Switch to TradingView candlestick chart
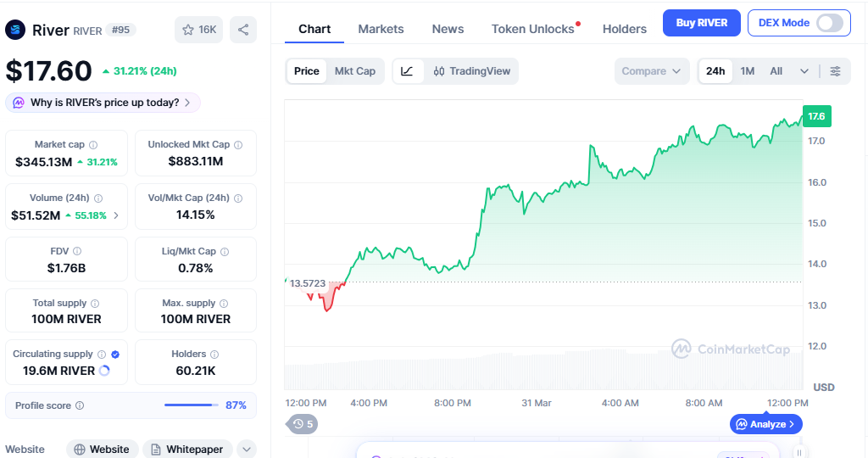 pyautogui.click(x=472, y=71)
